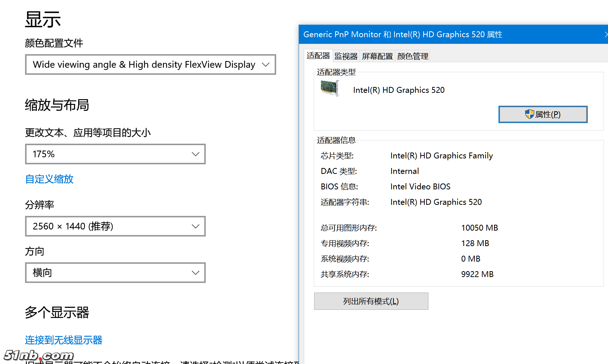Click the chevron on the scaling selector
The width and height of the screenshot is (608, 364).
[x=195, y=154]
